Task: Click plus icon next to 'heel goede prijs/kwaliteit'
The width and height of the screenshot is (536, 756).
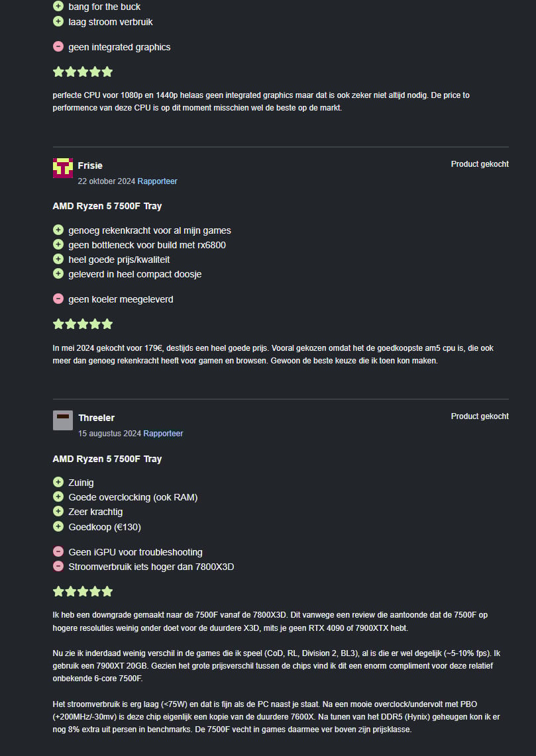Action: [58, 260]
